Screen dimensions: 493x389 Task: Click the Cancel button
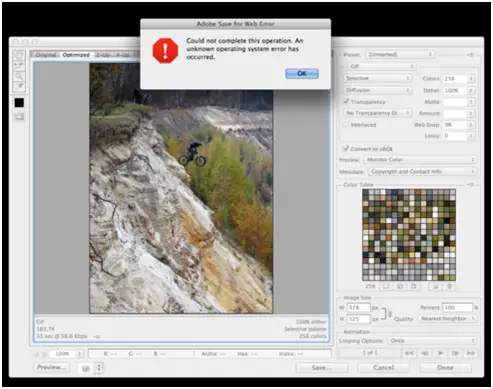click(384, 368)
